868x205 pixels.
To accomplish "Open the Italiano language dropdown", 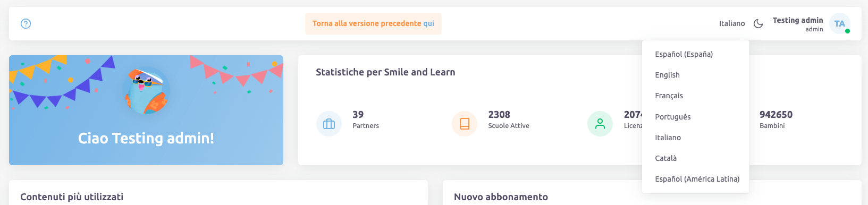I will pyautogui.click(x=732, y=23).
